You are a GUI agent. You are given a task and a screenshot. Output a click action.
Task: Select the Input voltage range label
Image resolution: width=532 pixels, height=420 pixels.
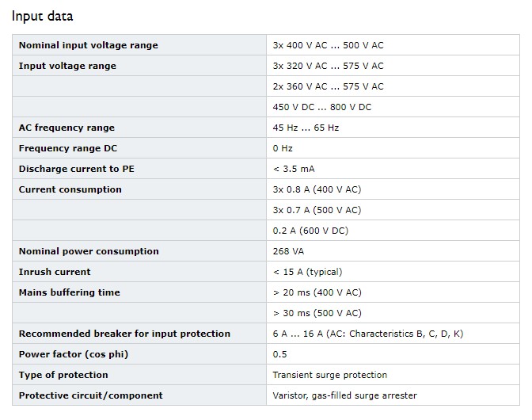67,66
